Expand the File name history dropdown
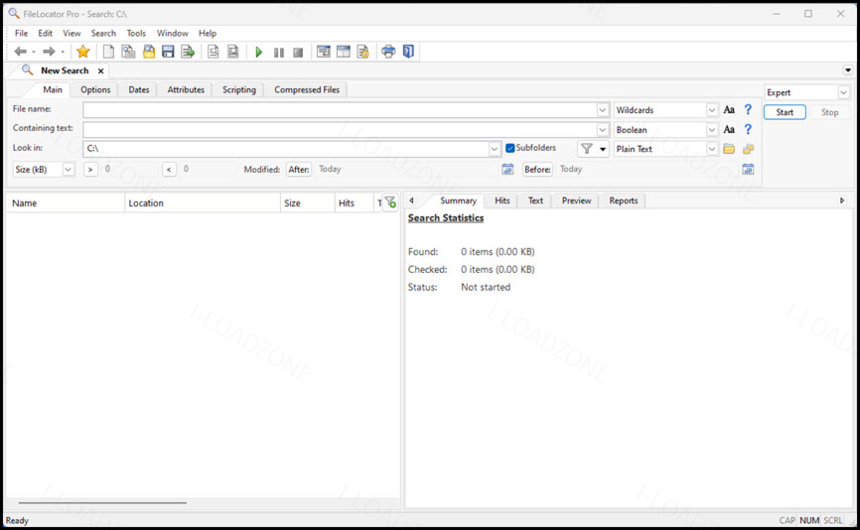Image resolution: width=860 pixels, height=530 pixels. point(602,110)
